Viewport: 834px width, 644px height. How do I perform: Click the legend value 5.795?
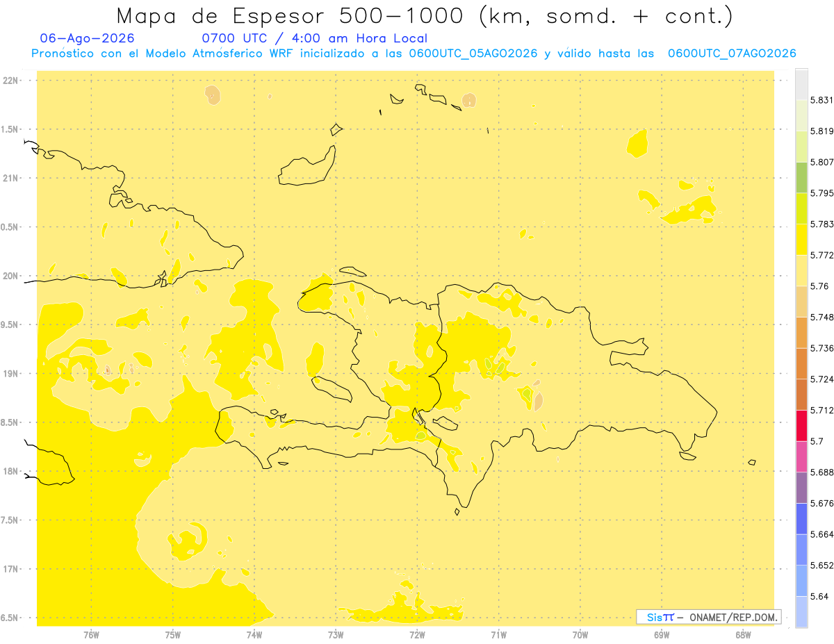point(821,193)
